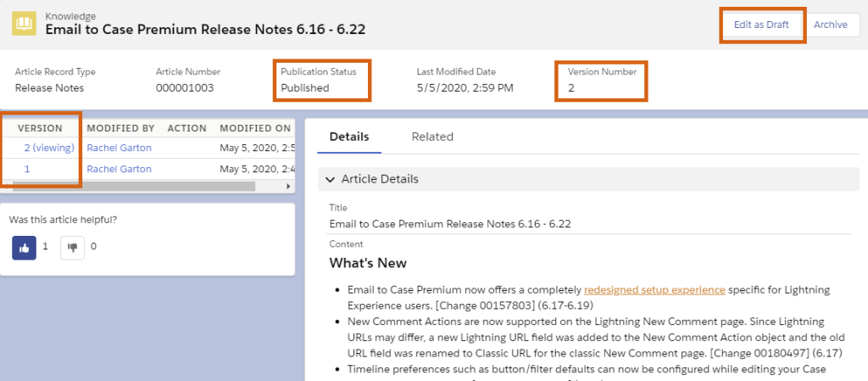Click the Action column header
This screenshot has height=381, width=868.
(186, 128)
